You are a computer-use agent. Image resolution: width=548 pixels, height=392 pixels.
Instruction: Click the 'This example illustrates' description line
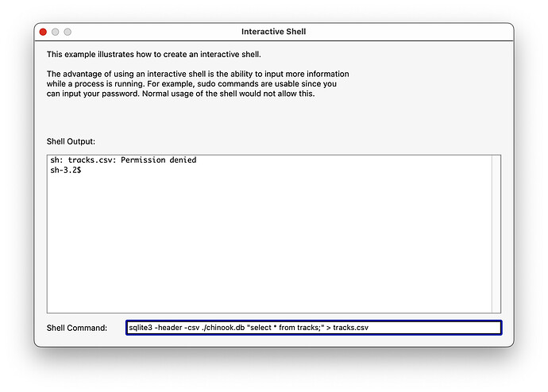[154, 54]
